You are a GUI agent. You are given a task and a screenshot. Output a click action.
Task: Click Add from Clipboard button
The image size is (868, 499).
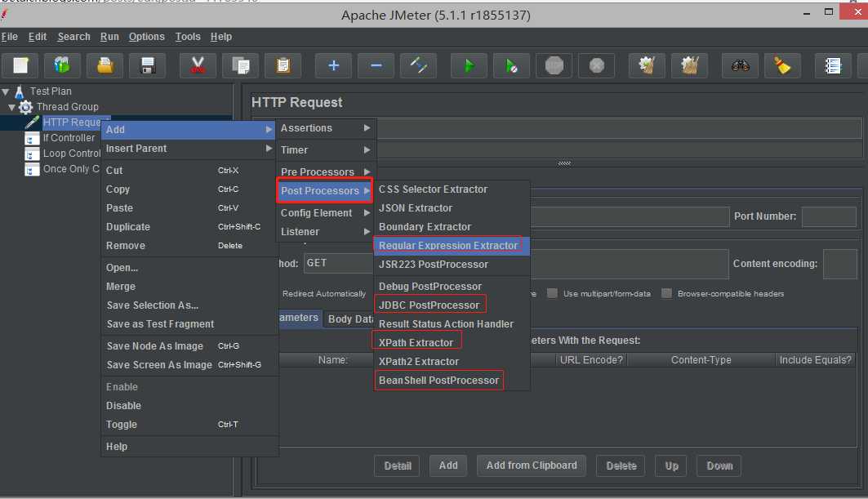(532, 466)
